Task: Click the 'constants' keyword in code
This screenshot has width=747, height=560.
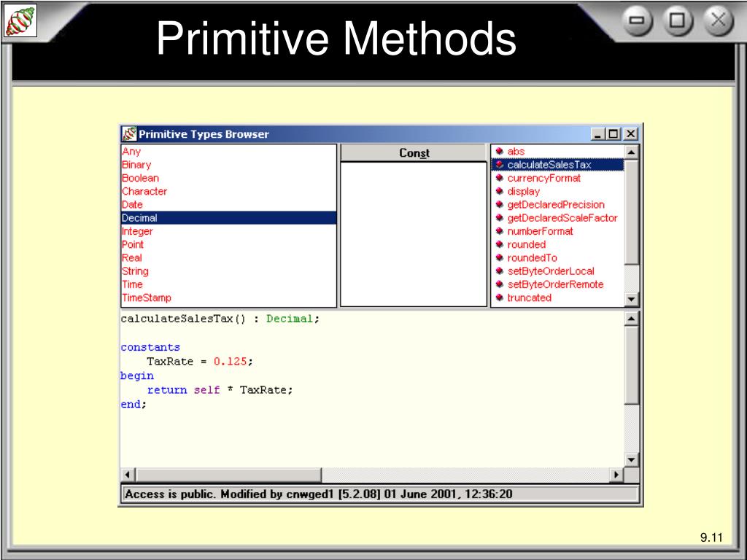Action: click(150, 347)
